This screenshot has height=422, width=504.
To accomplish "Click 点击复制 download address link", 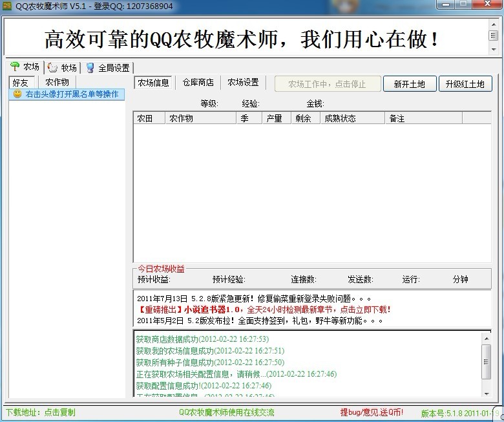I will pyautogui.click(x=59, y=412).
